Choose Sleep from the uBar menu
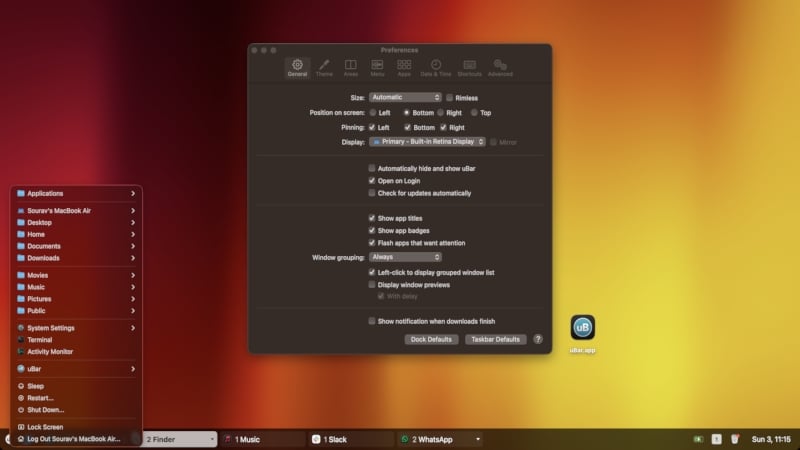This screenshot has width=800, height=450. pos(76,386)
